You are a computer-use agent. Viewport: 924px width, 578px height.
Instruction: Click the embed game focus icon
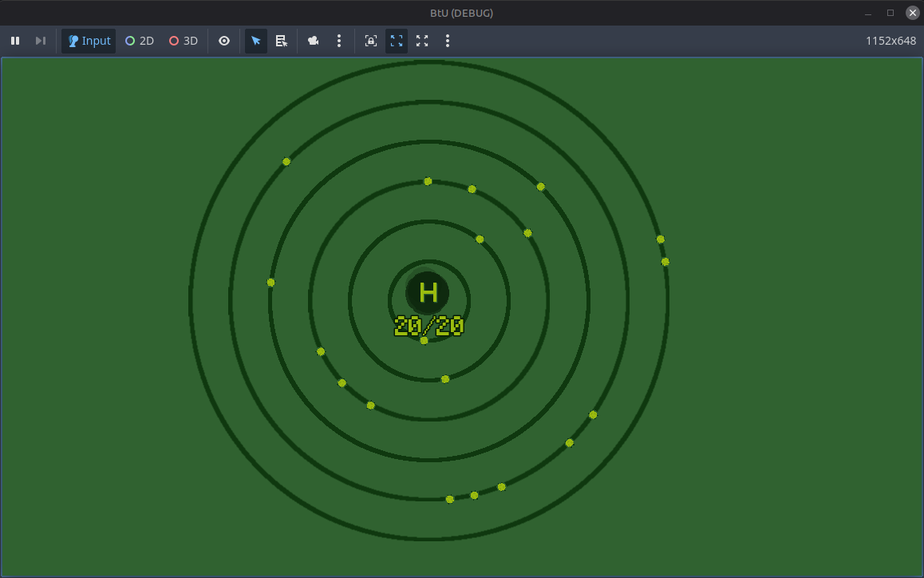tap(370, 41)
